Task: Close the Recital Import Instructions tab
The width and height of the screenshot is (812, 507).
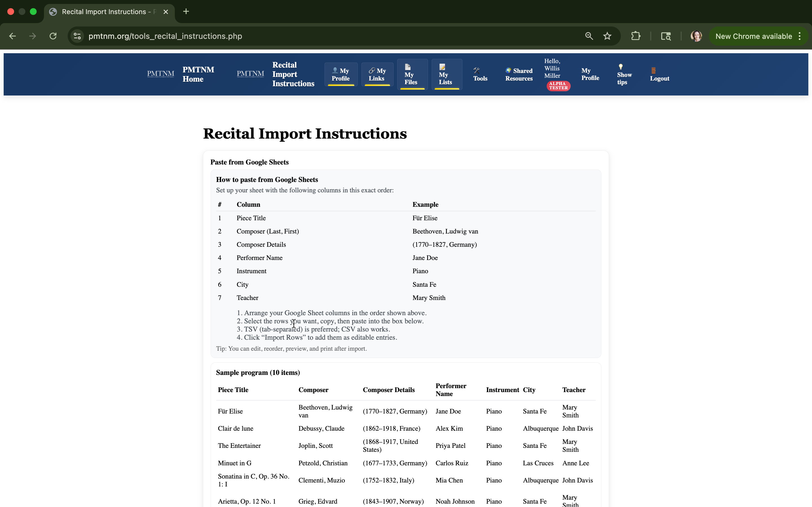Action: click(166, 12)
